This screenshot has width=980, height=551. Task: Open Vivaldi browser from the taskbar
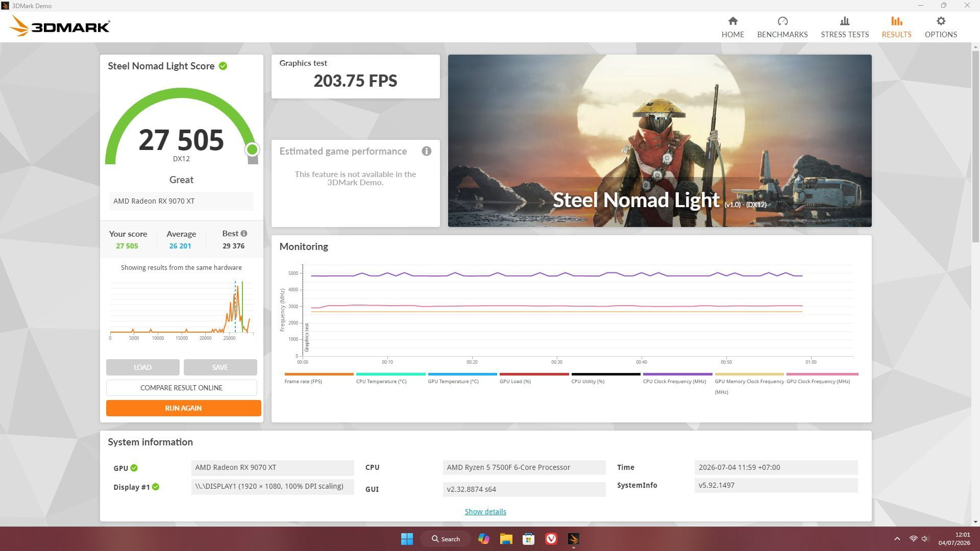pos(551,539)
